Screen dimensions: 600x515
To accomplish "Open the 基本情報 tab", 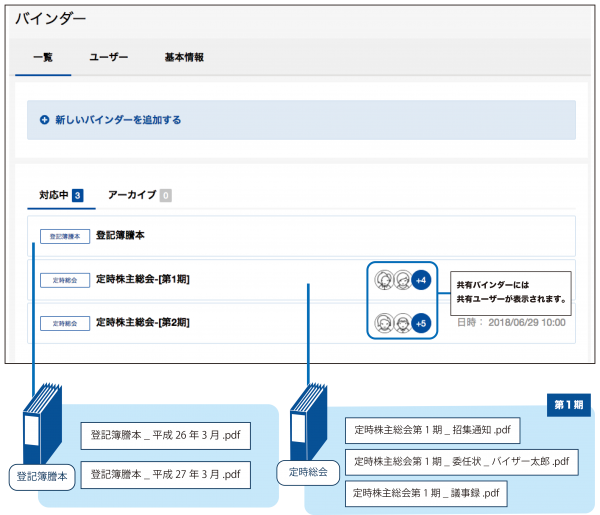I will click(x=184, y=58).
